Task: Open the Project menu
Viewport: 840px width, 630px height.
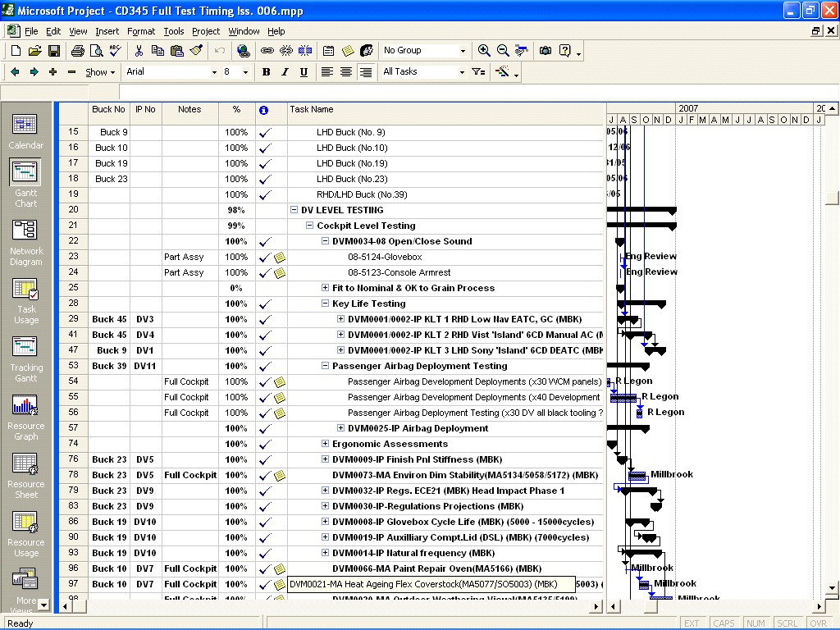Action: [x=206, y=31]
